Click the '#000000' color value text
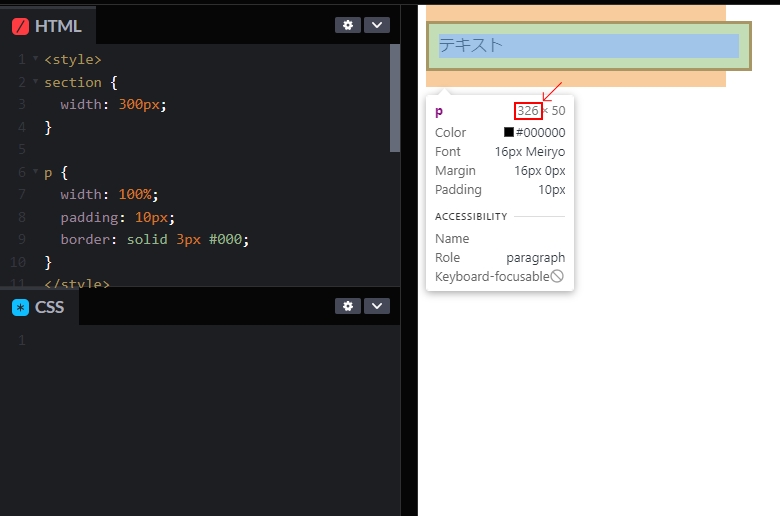The height and width of the screenshot is (516, 780). pos(540,132)
